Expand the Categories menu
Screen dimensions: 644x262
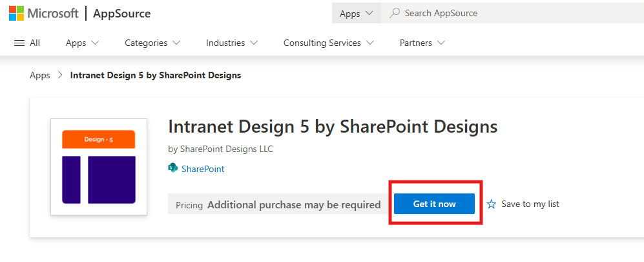click(152, 43)
